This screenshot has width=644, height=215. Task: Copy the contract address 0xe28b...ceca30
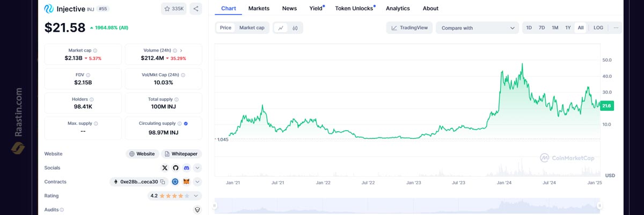(163, 182)
